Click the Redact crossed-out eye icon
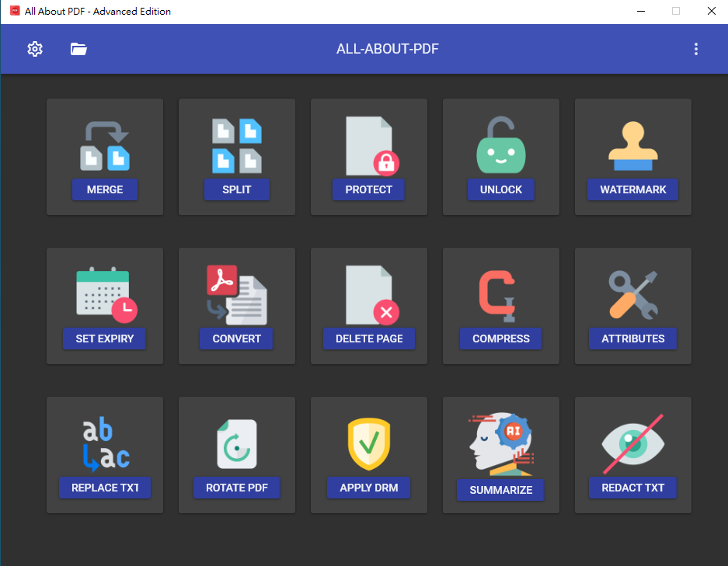 (x=632, y=444)
